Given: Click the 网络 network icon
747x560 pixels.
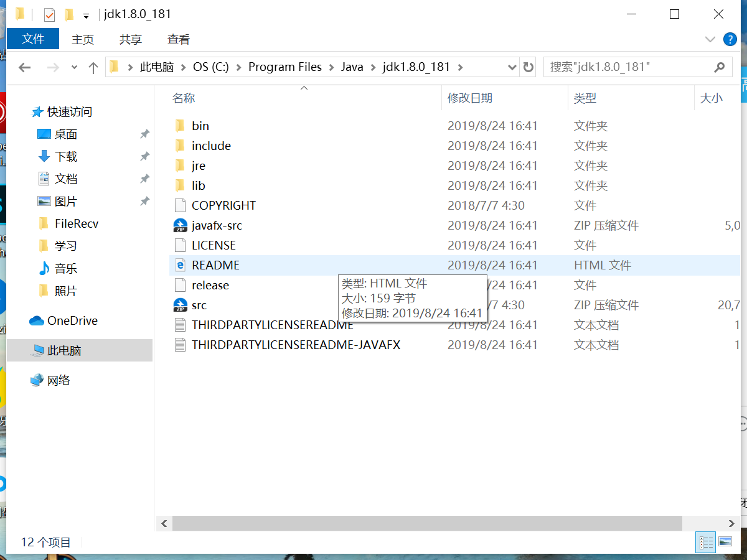Looking at the screenshot, I should point(37,380).
